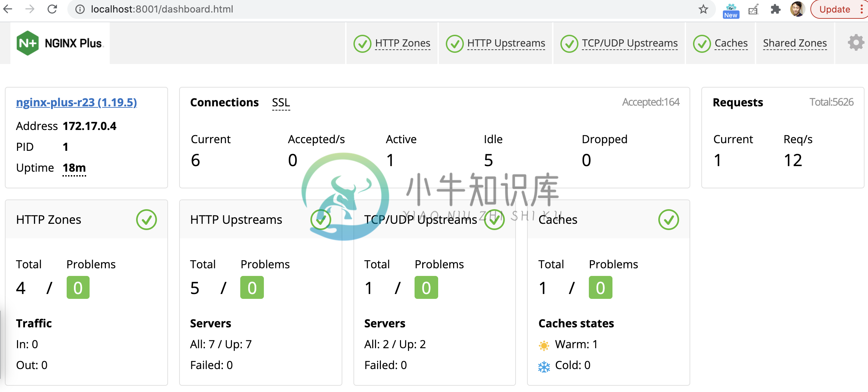Image resolution: width=868 pixels, height=392 pixels.
Task: Click the Traffic Out: 0 text
Action: (32, 365)
